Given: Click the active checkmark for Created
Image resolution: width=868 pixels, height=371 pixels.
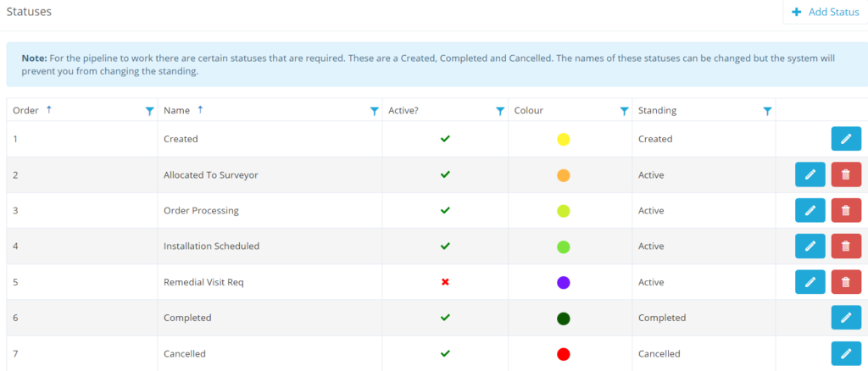Looking at the screenshot, I should coord(445,139).
